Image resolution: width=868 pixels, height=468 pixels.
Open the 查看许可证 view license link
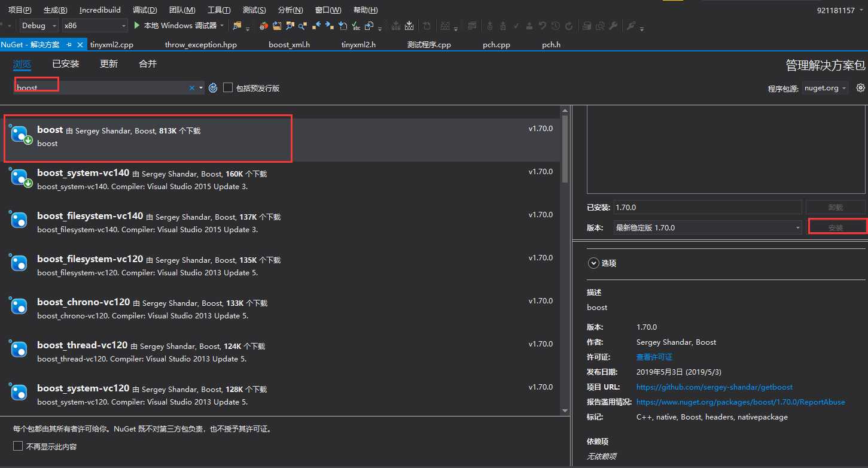pos(654,357)
